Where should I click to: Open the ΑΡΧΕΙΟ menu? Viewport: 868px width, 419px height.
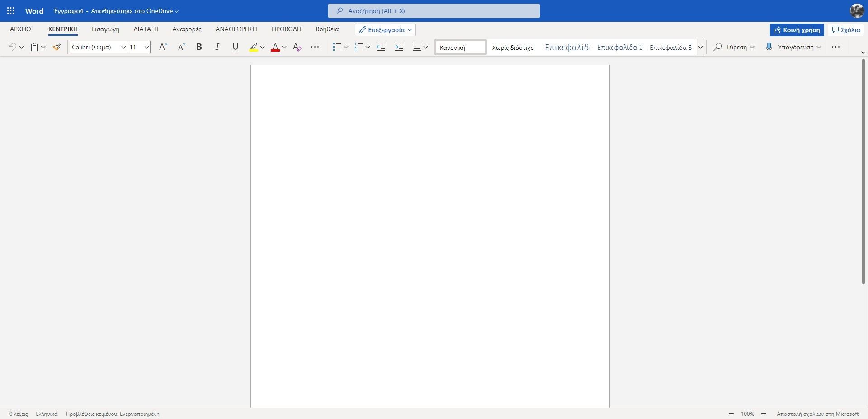pos(19,29)
